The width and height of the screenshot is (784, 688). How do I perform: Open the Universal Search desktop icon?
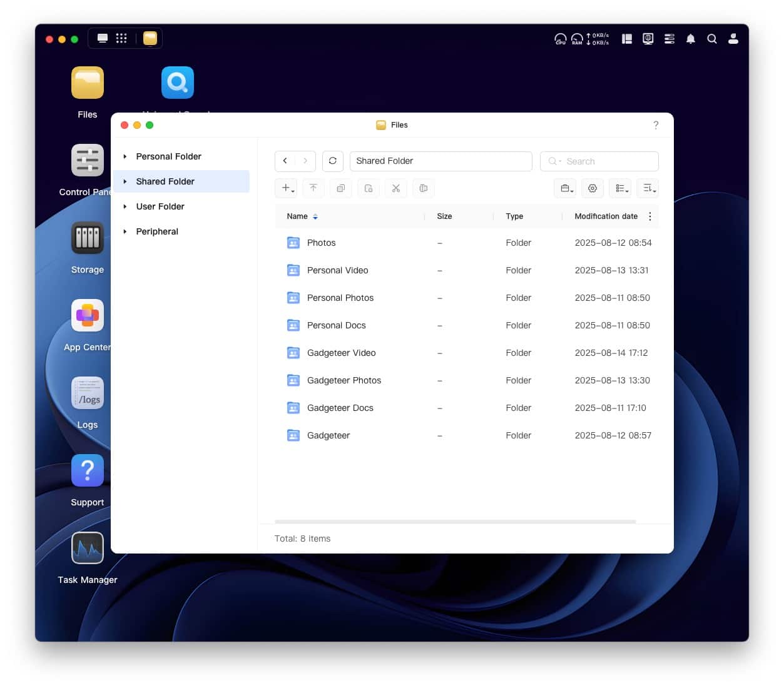[178, 83]
